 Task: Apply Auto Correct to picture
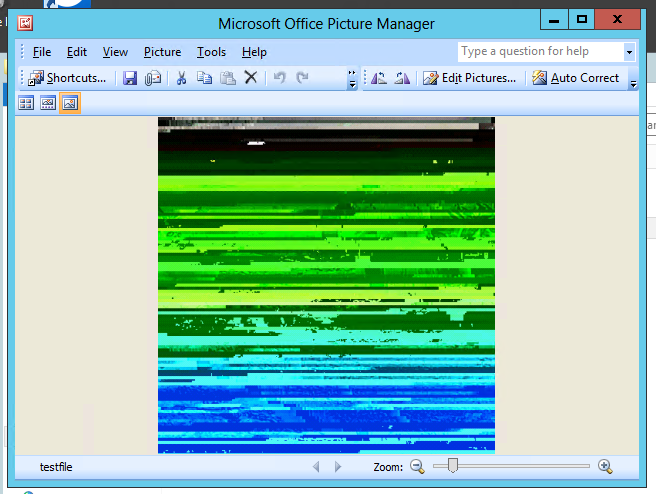pos(575,78)
